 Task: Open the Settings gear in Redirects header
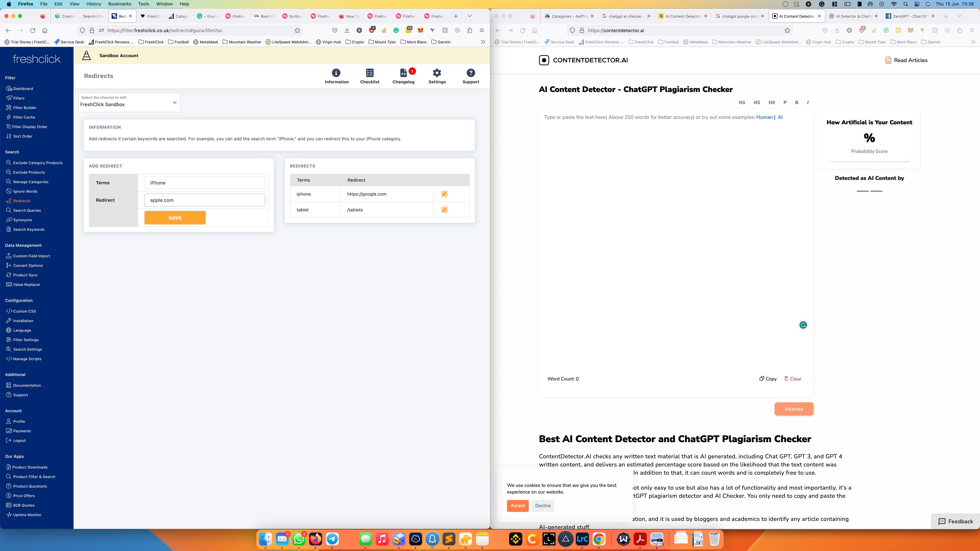437,76
